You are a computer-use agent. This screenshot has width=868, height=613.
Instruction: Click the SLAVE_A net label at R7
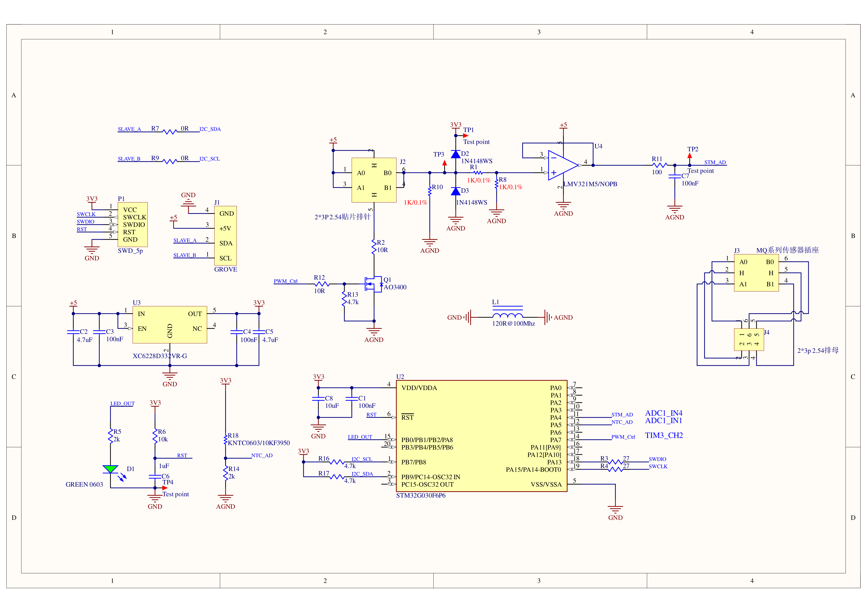[129, 129]
